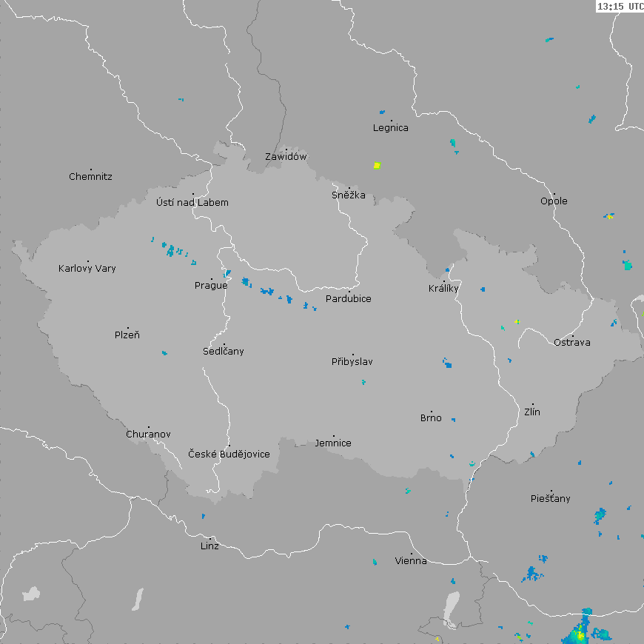Select the Linz city label
644x644 pixels.
click(x=209, y=546)
